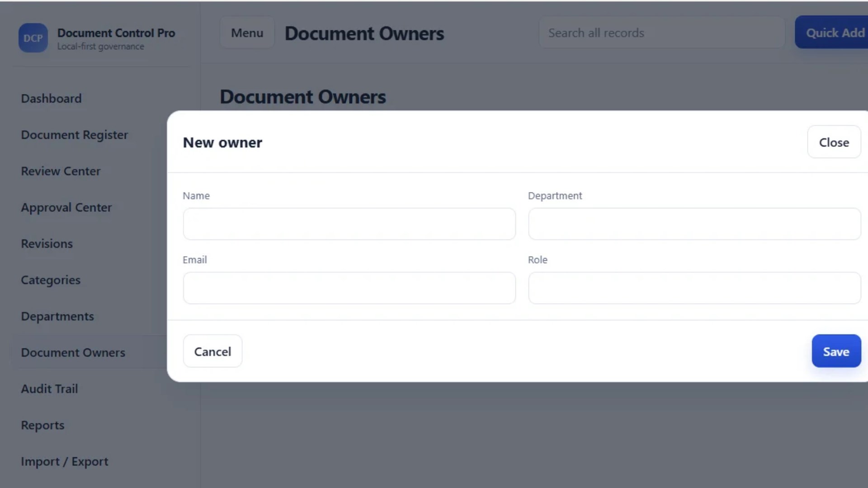Go to Document Register in sidebar
Viewport: 868px width, 488px height.
click(75, 135)
